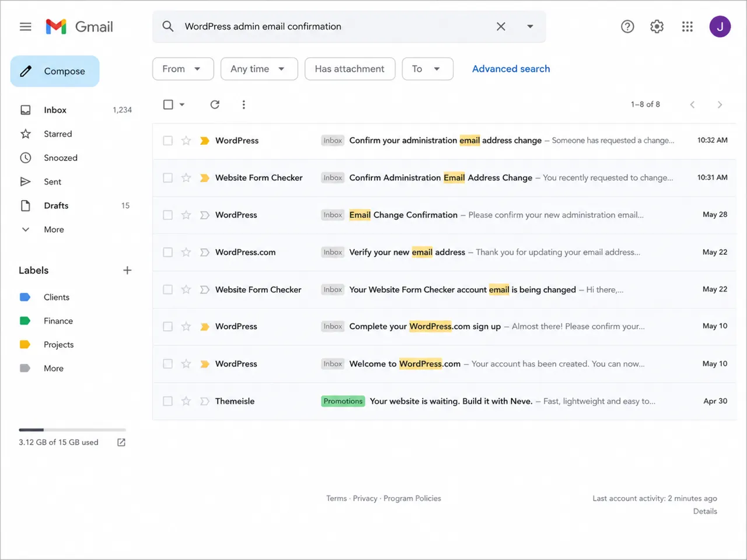Open the Support help icon
Screen dimensions: 747x560
[627, 26]
